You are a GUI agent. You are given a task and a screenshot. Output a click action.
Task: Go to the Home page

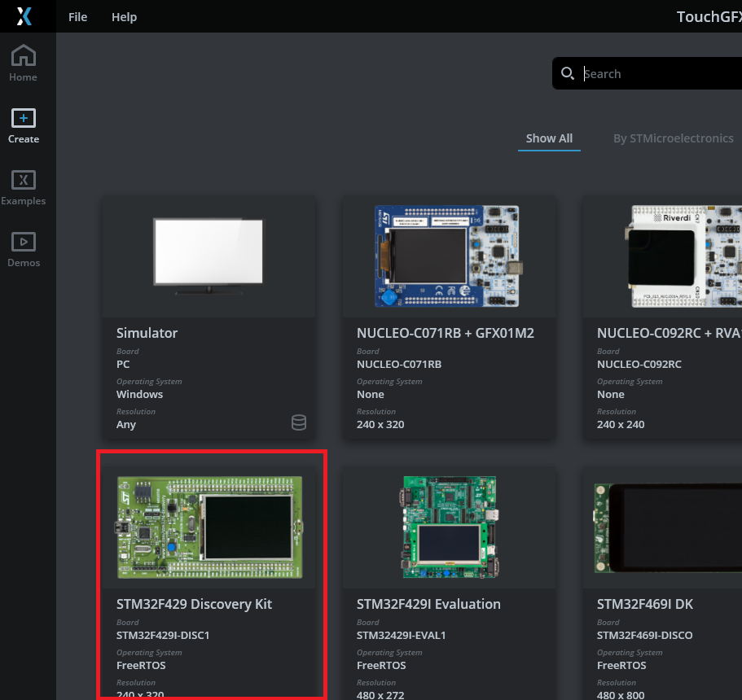[23, 63]
